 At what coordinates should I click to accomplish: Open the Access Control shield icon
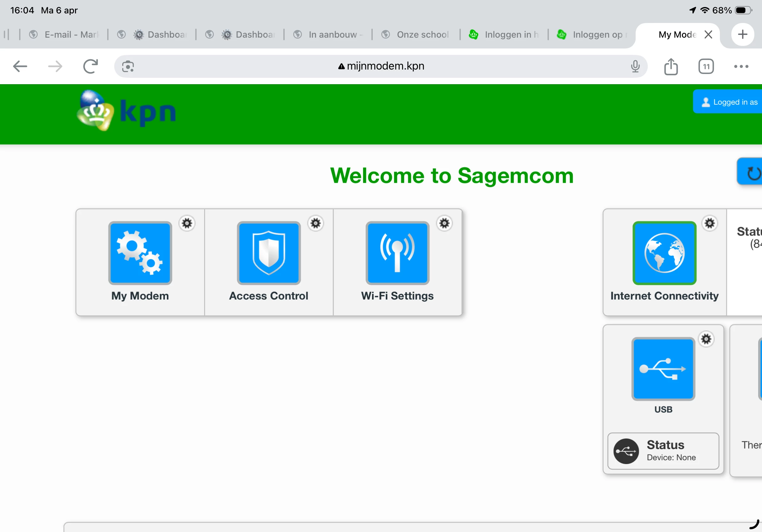pyautogui.click(x=268, y=253)
